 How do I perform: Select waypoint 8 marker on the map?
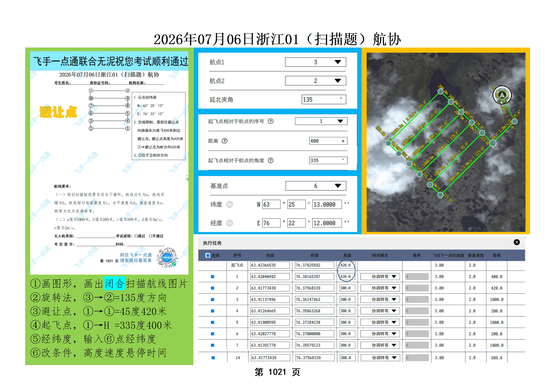point(409,164)
